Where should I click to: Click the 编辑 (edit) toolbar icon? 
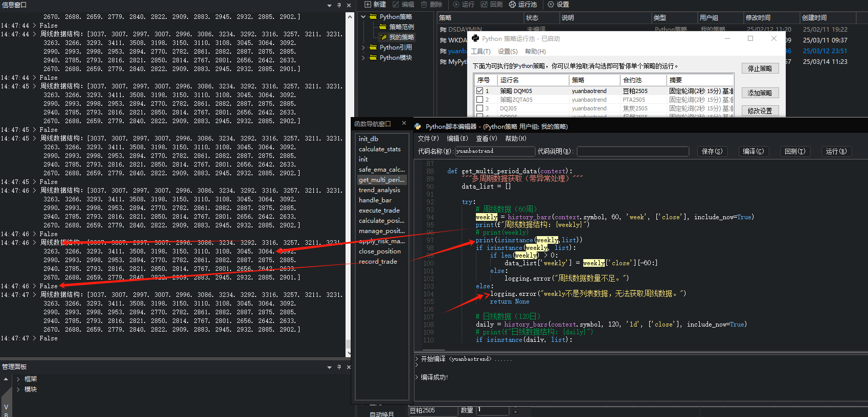point(396,4)
